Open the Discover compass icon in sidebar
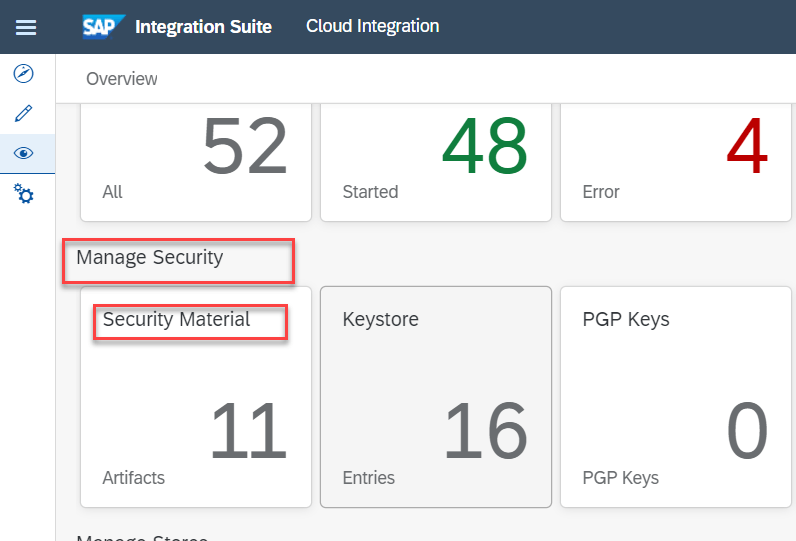Image resolution: width=796 pixels, height=541 pixels. click(x=24, y=73)
